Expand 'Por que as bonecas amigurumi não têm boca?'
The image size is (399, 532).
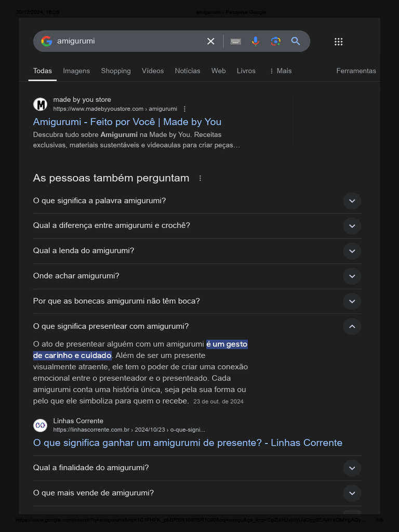point(352,301)
